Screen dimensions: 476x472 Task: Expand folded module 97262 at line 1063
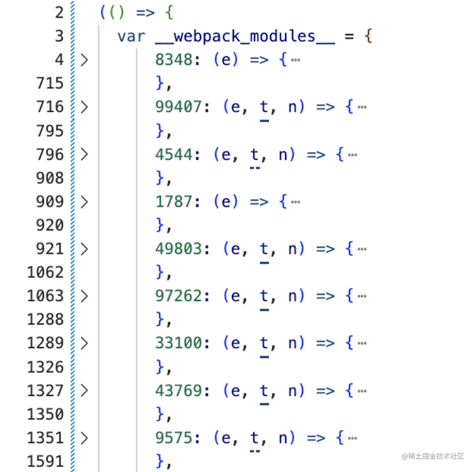click(84, 296)
